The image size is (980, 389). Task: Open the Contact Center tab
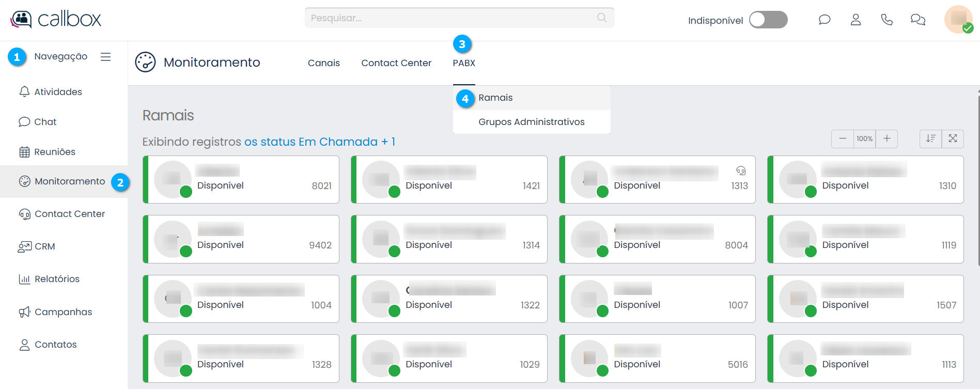pos(396,63)
